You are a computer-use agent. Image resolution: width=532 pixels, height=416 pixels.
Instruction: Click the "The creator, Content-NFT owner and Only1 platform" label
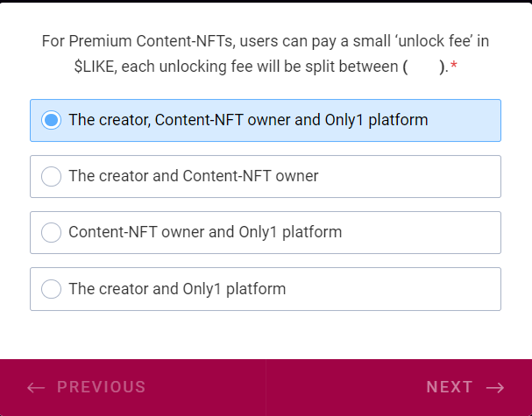(248, 120)
